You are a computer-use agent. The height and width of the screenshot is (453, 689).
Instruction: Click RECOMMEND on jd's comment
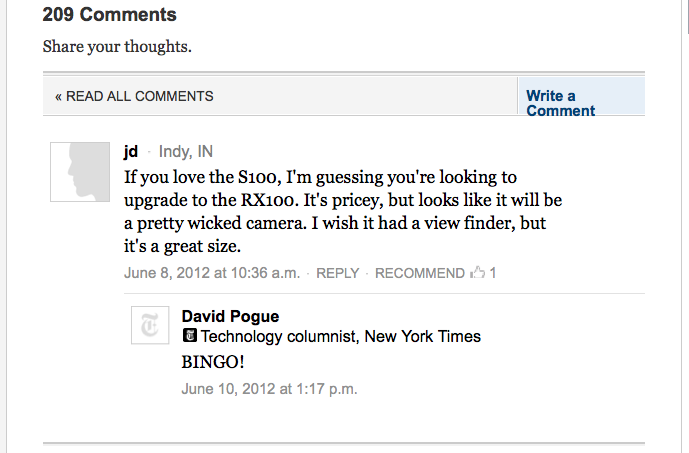(420, 273)
